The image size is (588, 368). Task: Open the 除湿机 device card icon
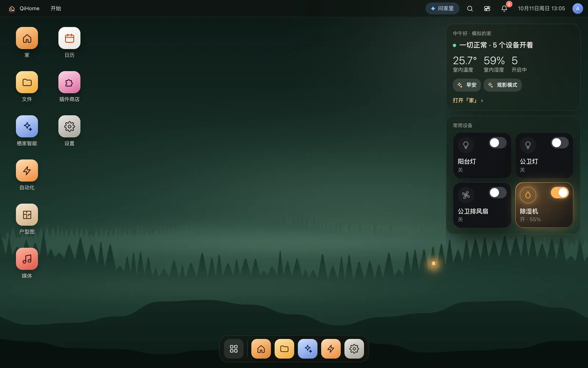click(x=528, y=195)
